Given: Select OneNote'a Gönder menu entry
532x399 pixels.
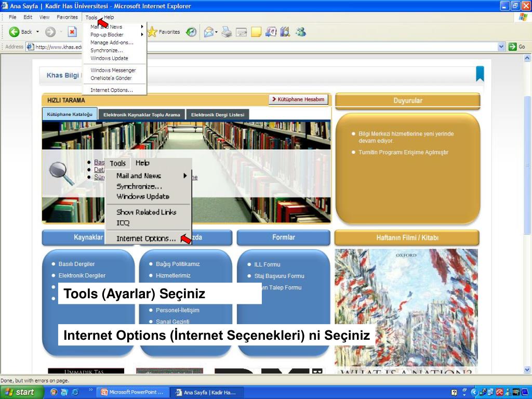Looking at the screenshot, I should click(x=111, y=78).
